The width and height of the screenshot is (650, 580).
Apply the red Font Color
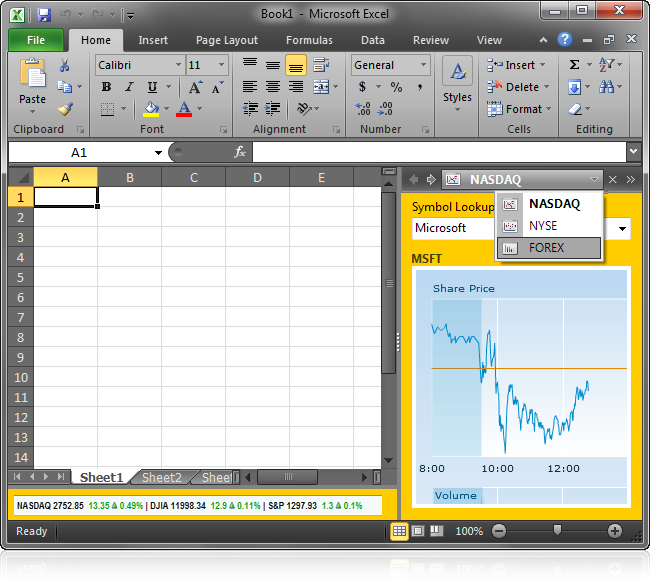pos(184,109)
